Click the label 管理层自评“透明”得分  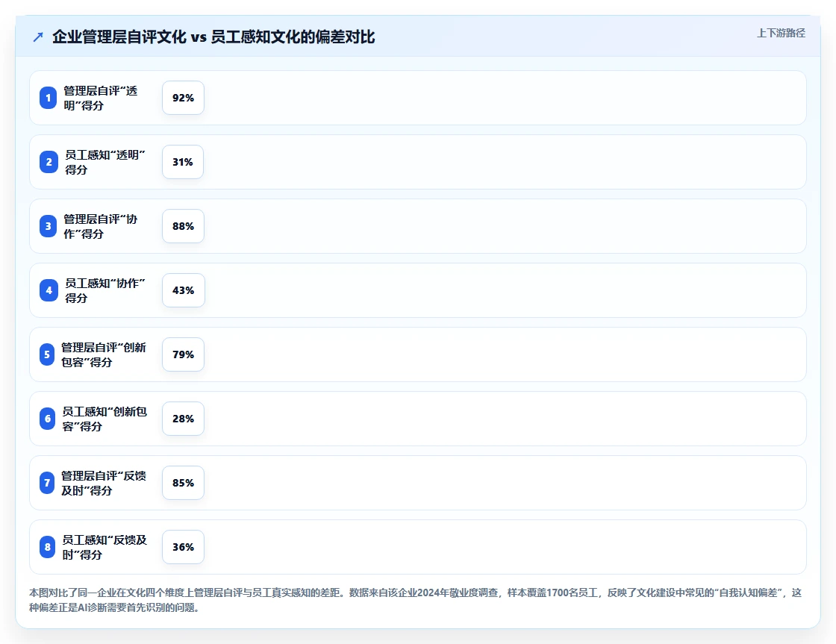click(100, 98)
